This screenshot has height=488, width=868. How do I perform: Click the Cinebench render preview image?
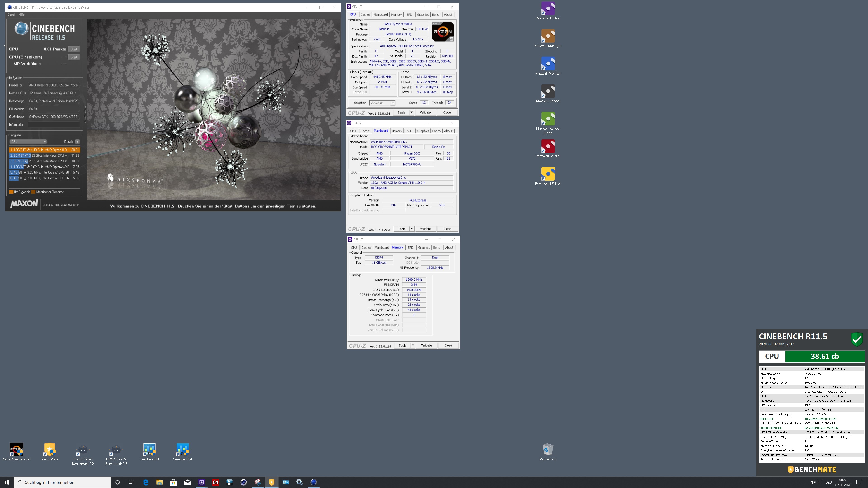coord(214,109)
